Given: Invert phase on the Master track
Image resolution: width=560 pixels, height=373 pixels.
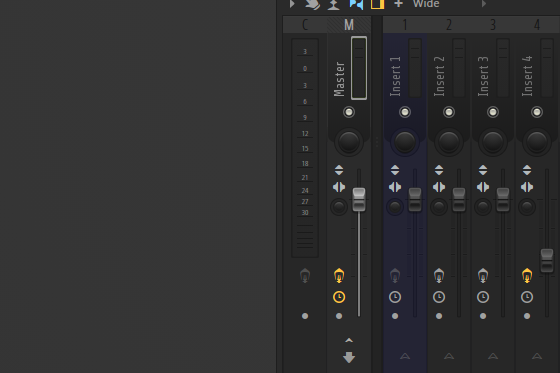Looking at the screenshot, I should point(339,170).
